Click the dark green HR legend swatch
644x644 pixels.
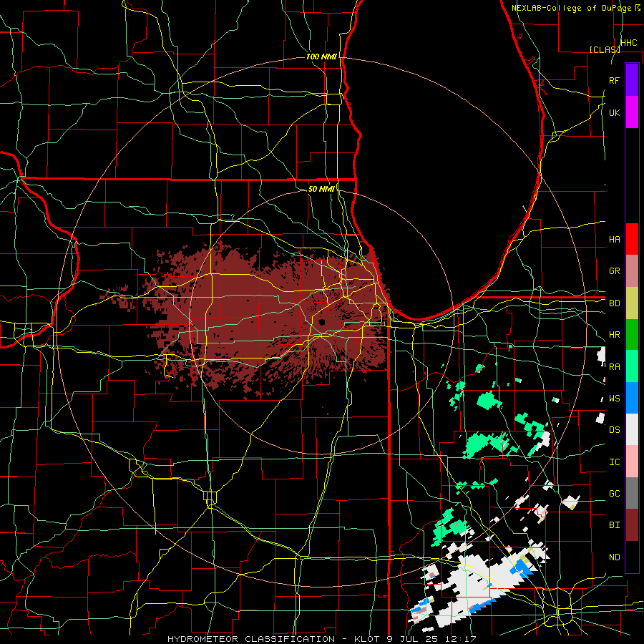click(632, 335)
